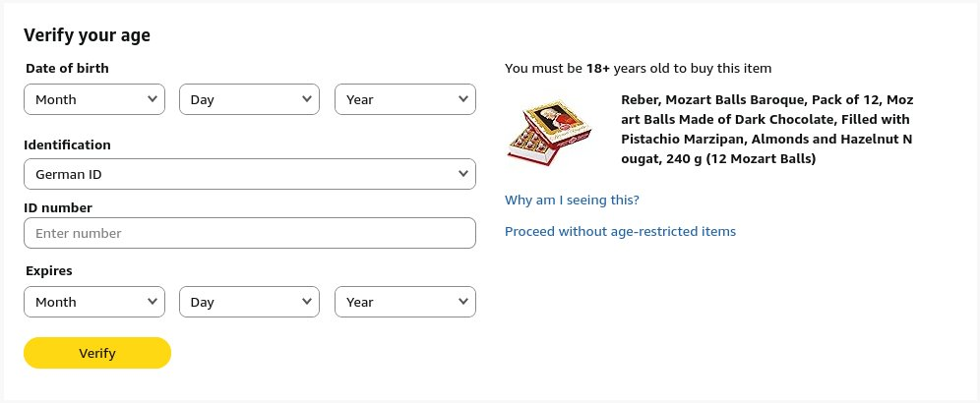
Task: Click the Mozart Balls product thumbnail
Action: tap(551, 130)
